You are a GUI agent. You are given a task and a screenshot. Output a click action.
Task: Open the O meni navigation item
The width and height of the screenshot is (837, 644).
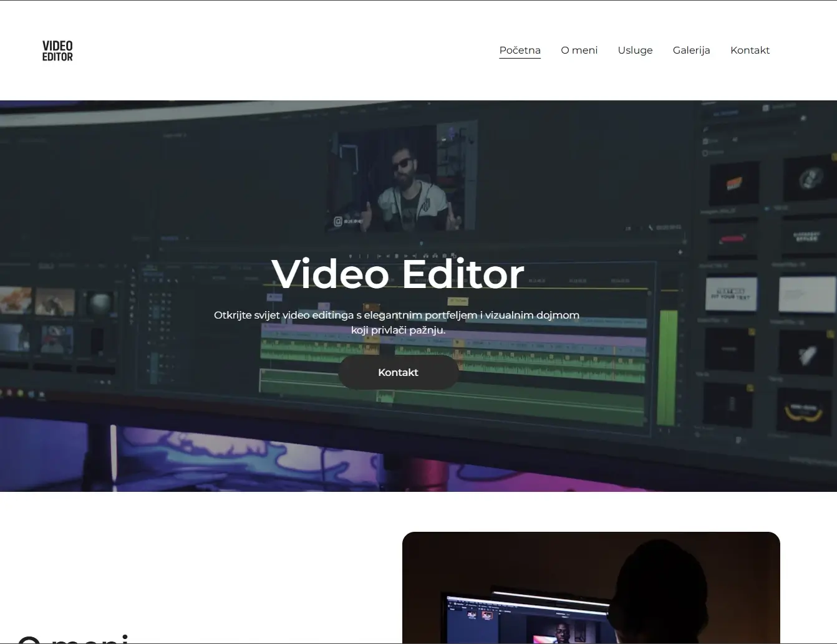(x=579, y=50)
